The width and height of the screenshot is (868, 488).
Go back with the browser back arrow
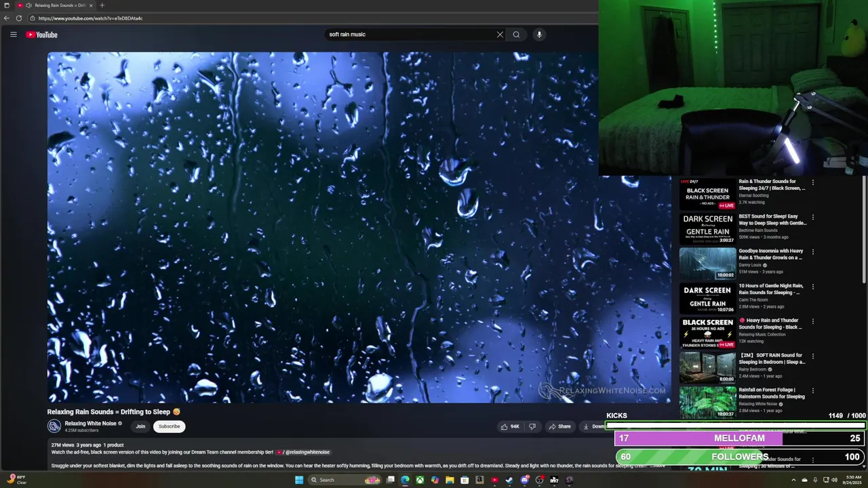[x=7, y=18]
